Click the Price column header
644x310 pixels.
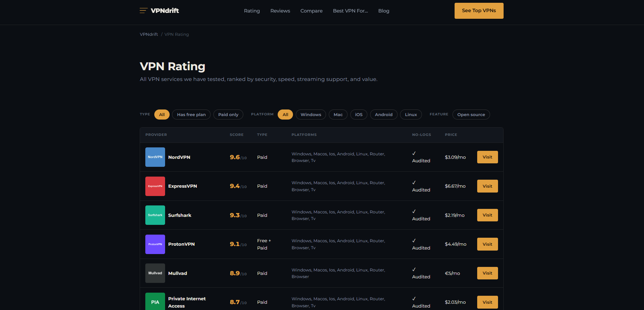click(451, 135)
